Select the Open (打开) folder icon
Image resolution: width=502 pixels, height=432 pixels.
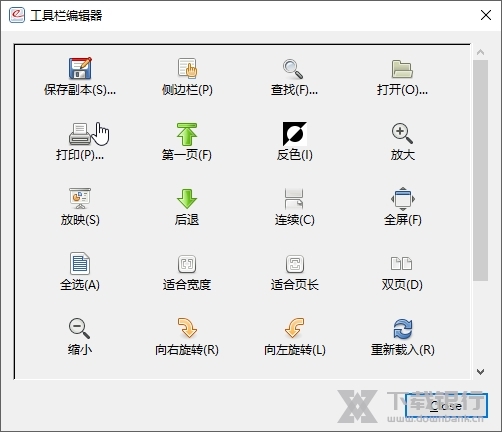402,69
